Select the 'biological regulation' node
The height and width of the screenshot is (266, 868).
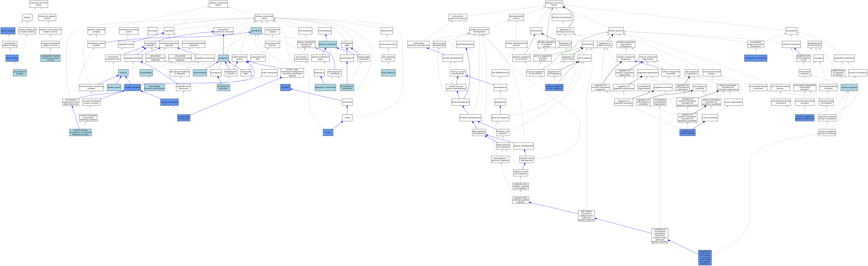coord(561,18)
